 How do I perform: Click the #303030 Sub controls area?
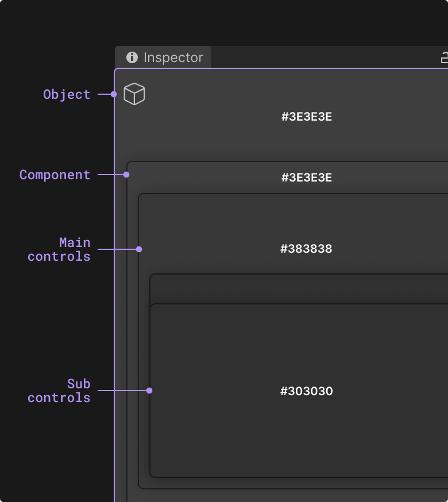(307, 391)
